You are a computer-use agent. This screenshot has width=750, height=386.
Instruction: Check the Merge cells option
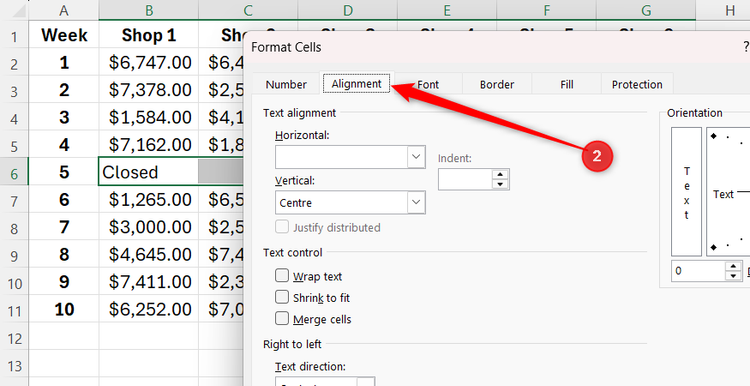[x=282, y=318]
